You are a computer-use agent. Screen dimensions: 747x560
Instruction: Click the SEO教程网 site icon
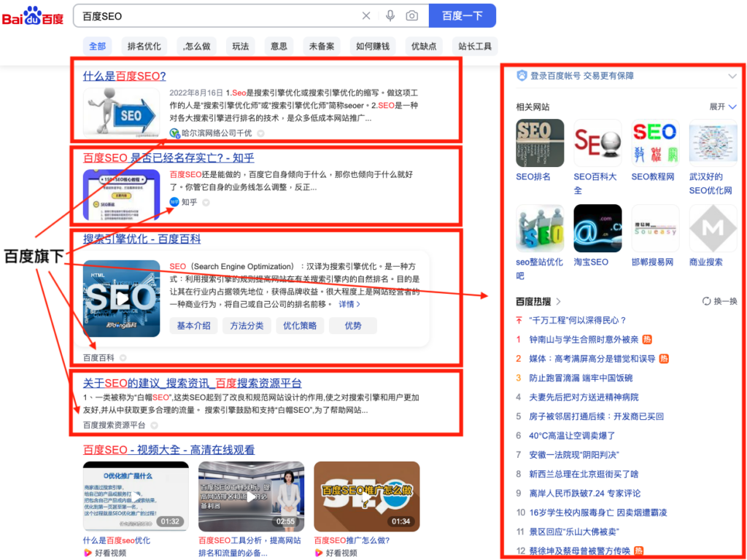tap(654, 143)
